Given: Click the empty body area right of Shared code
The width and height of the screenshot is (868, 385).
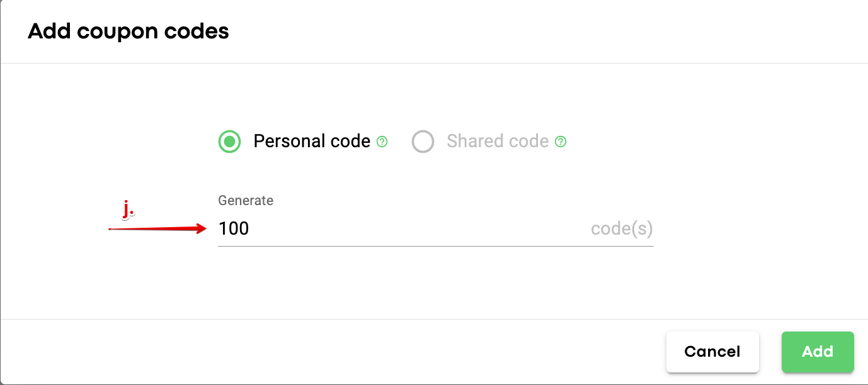Looking at the screenshot, I should tap(705, 142).
